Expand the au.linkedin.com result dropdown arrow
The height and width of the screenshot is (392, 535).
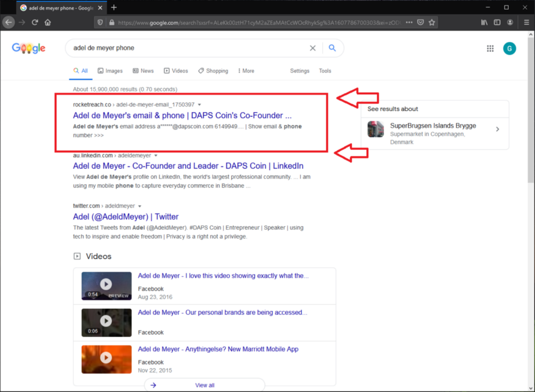coord(156,156)
